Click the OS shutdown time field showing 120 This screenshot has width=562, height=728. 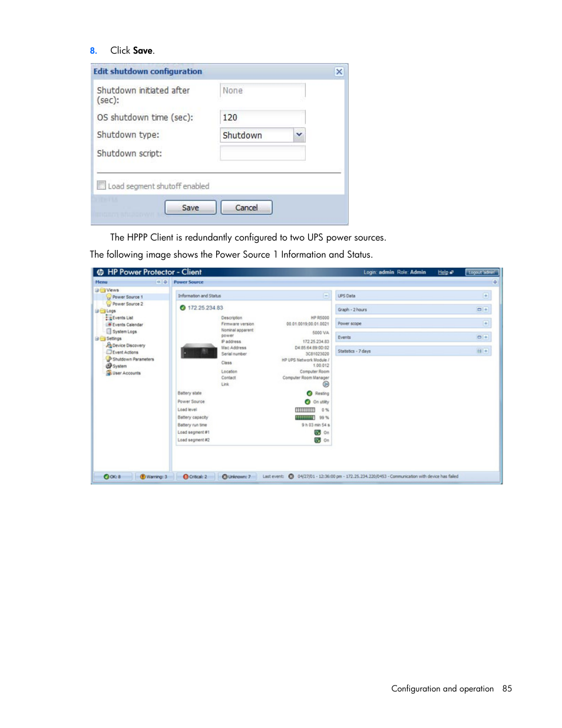pos(263,117)
